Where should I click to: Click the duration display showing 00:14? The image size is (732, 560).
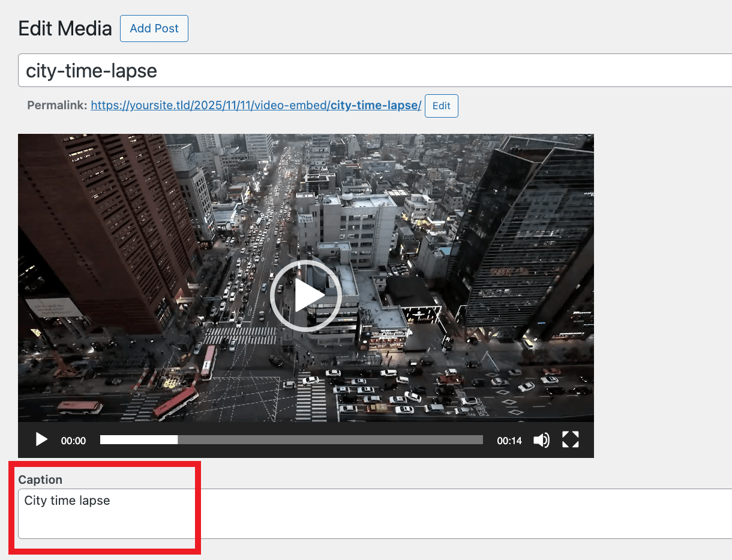[509, 440]
